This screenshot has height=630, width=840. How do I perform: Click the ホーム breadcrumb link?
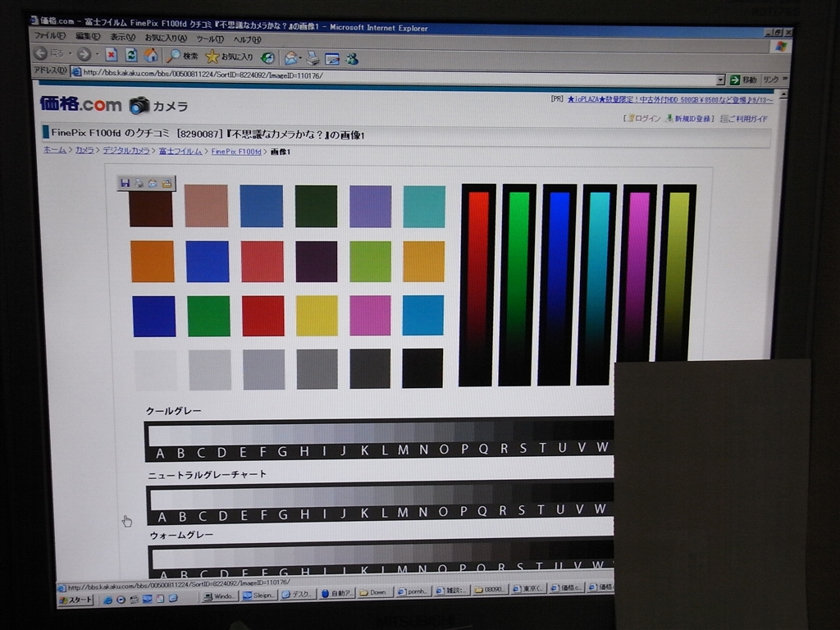[x=55, y=149]
